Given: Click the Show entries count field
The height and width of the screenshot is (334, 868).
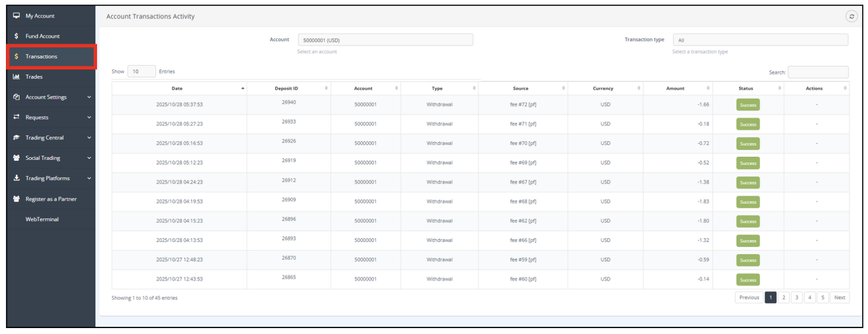Looking at the screenshot, I should [x=141, y=71].
